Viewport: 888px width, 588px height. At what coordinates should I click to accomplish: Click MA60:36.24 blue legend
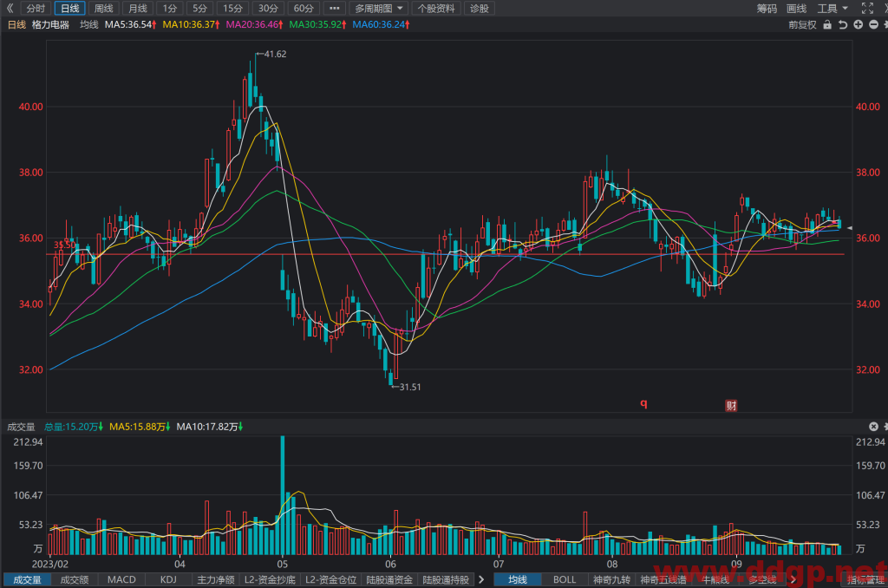(x=382, y=24)
